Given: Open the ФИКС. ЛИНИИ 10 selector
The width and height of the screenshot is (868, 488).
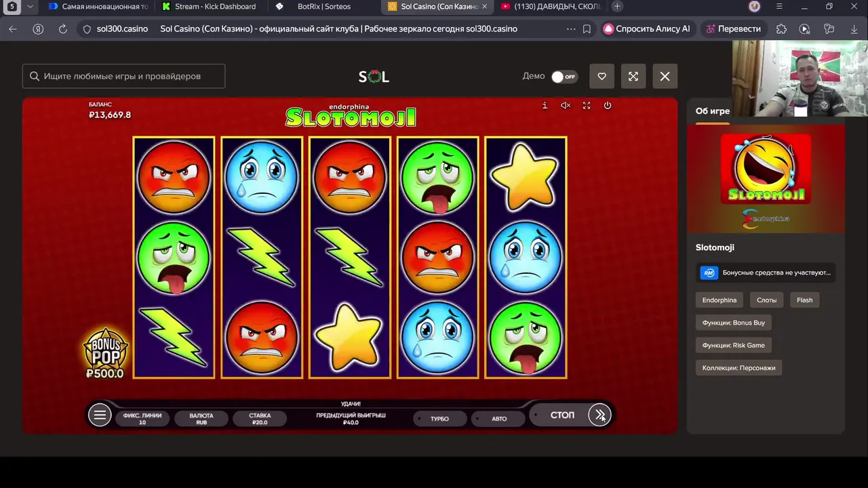Looking at the screenshot, I should click(x=142, y=419).
